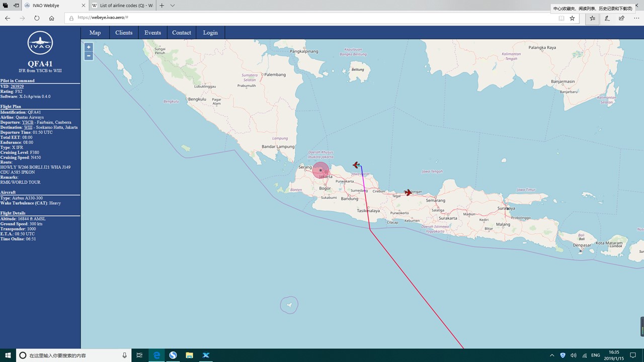This screenshot has width=644, height=362.
Task: Show tabs you've set aside
Action: (6, 6)
